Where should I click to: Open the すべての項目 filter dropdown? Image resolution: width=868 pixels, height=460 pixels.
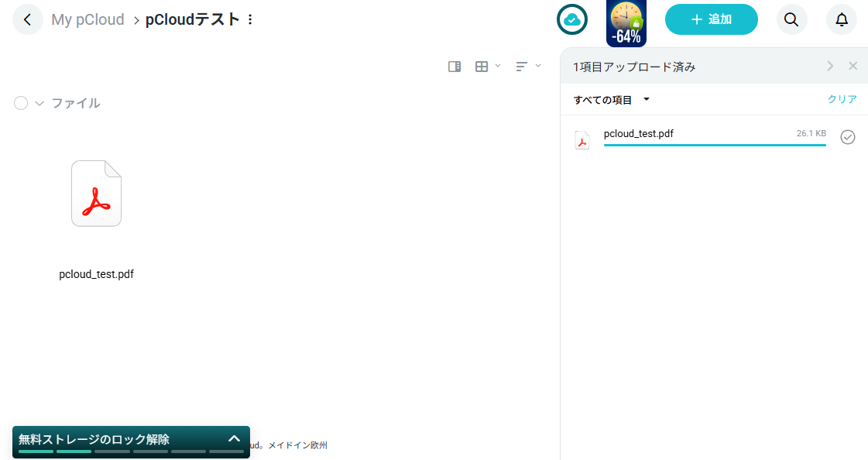pyautogui.click(x=611, y=100)
